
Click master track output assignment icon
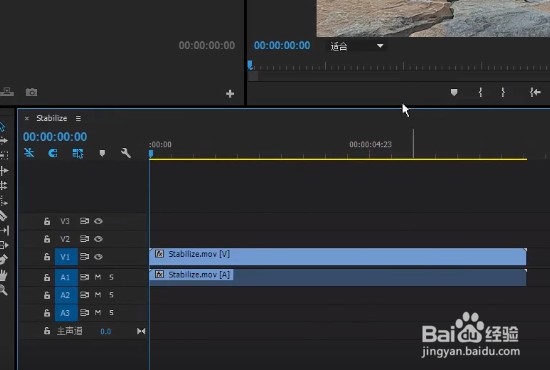point(141,331)
